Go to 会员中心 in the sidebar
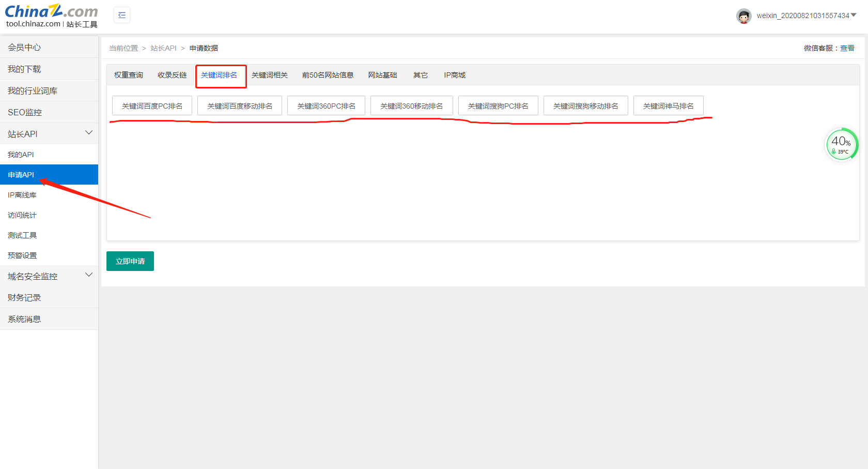The image size is (868, 469). 24,48
